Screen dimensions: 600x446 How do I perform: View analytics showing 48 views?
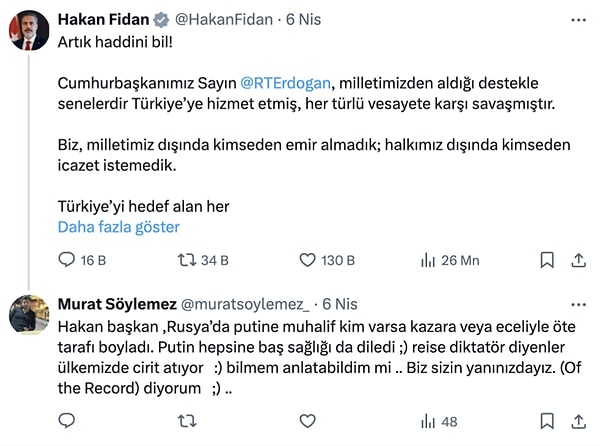coord(440,422)
